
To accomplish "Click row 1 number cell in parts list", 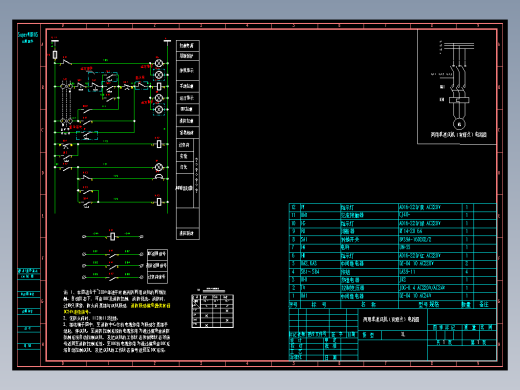I will click(294, 296).
